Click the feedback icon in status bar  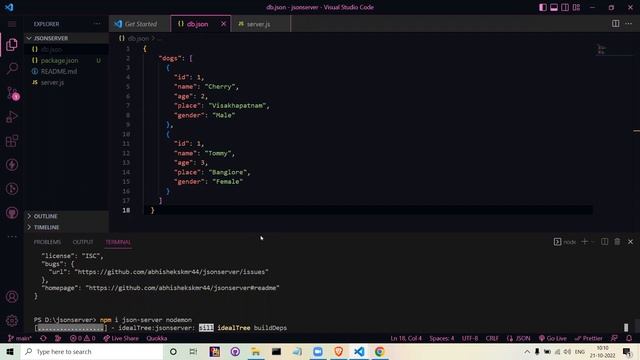[614, 338]
